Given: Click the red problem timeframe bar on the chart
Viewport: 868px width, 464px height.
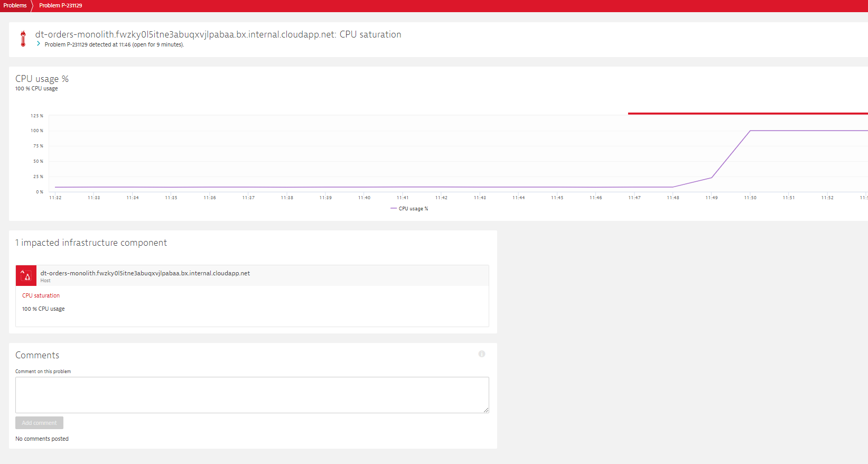Looking at the screenshot, I should 747,113.
